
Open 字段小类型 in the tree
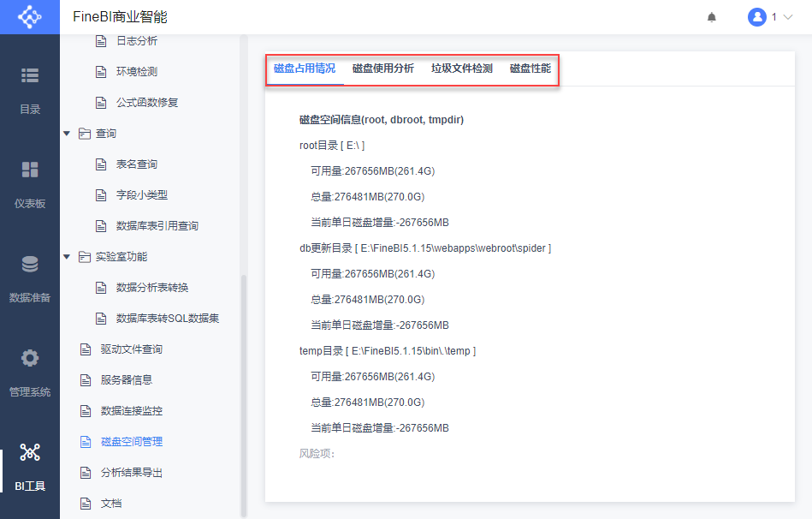pyautogui.click(x=142, y=195)
